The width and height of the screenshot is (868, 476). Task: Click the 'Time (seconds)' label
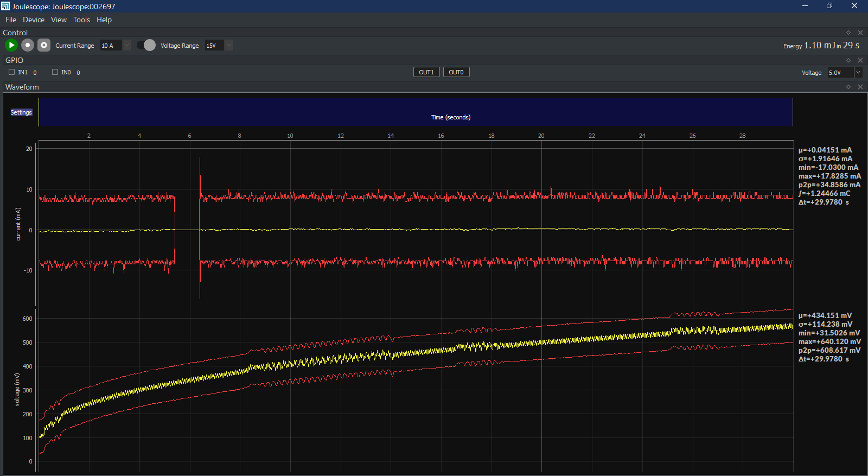451,117
